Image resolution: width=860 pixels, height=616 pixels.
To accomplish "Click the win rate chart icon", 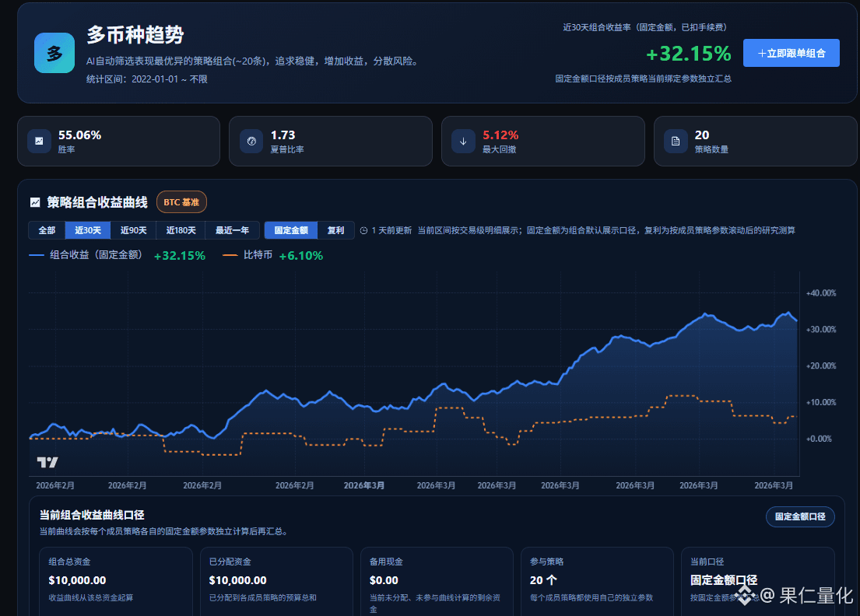I will pos(39,141).
